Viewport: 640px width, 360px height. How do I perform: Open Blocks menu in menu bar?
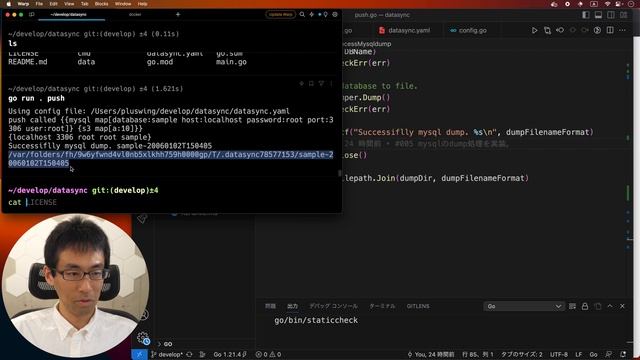coord(101,4)
